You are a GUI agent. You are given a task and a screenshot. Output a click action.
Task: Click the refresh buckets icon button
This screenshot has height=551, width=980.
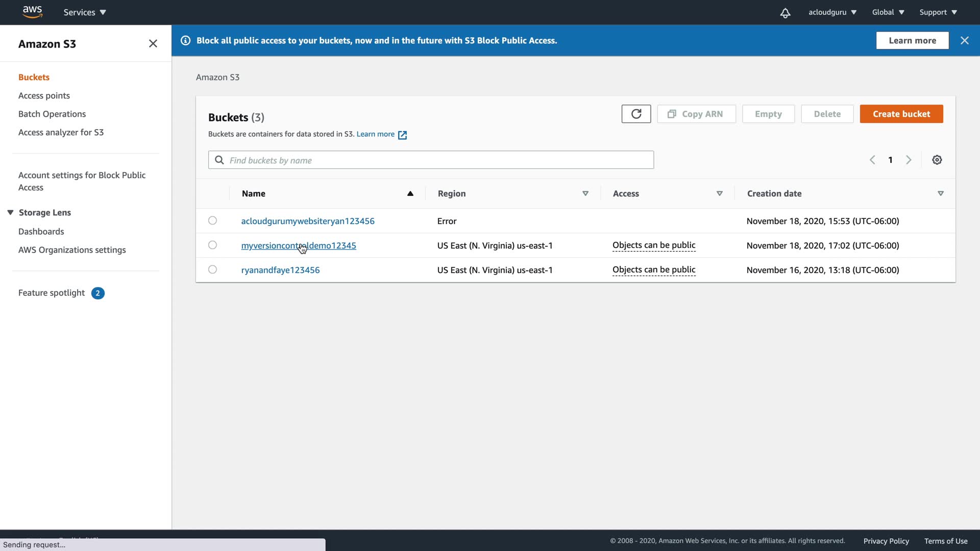(x=636, y=114)
